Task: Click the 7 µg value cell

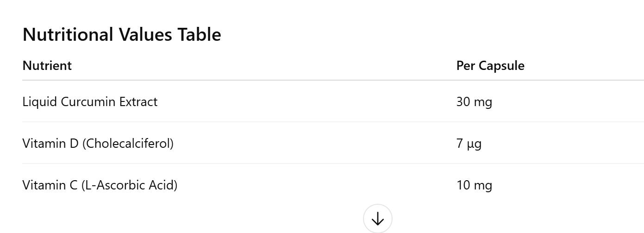Action: pyautogui.click(x=469, y=144)
